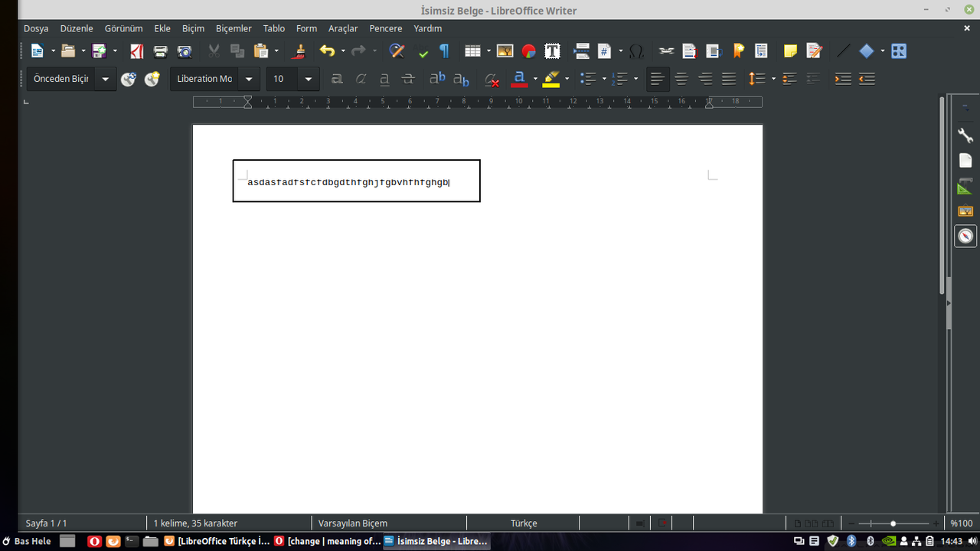Screen dimensions: 980x551
Task: Switch to LibreOffice Türkçe taskbar window
Action: coord(217,541)
